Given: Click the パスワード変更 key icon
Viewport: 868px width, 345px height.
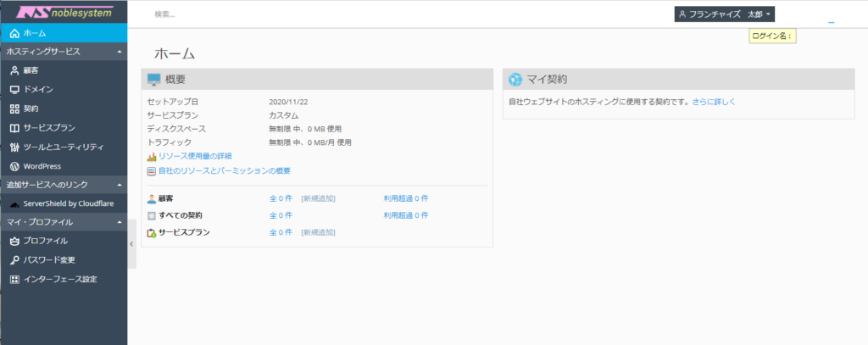Looking at the screenshot, I should (x=14, y=260).
